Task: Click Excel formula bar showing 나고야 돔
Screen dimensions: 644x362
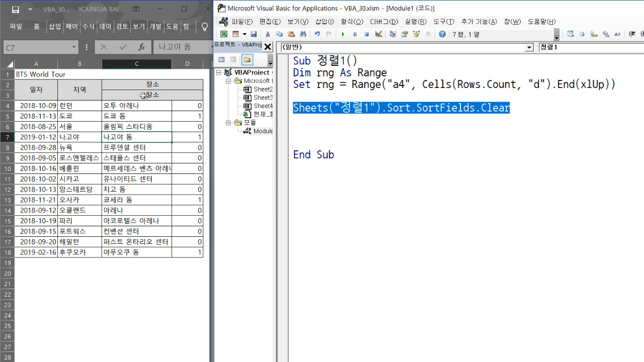Action: pos(182,47)
